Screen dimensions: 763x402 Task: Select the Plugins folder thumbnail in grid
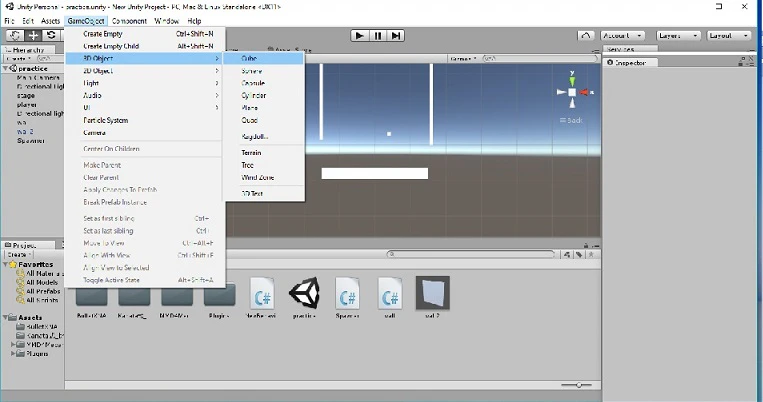click(x=219, y=295)
